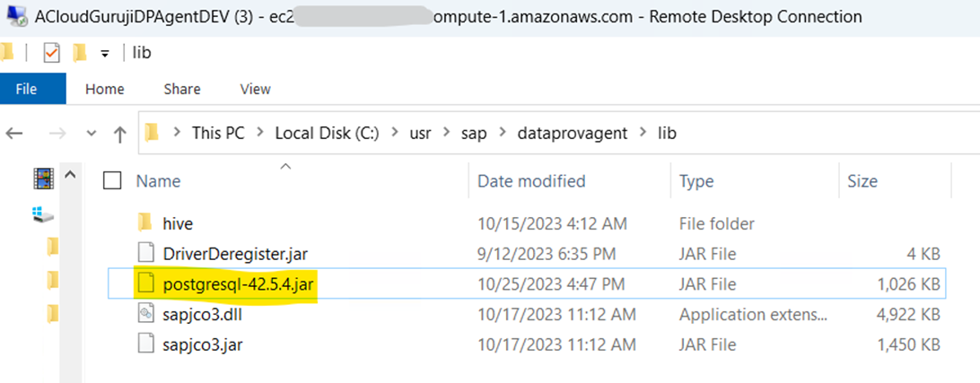The height and width of the screenshot is (383, 980).
Task: Sort files by Date modified column
Action: click(x=531, y=181)
